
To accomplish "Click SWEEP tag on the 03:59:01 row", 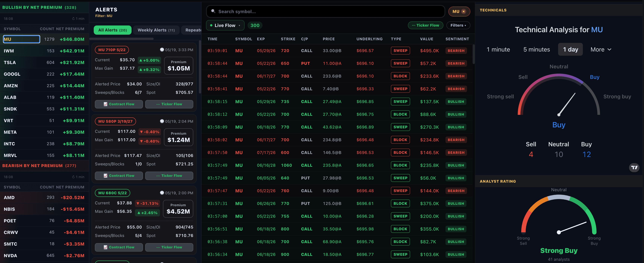I will (400, 51).
